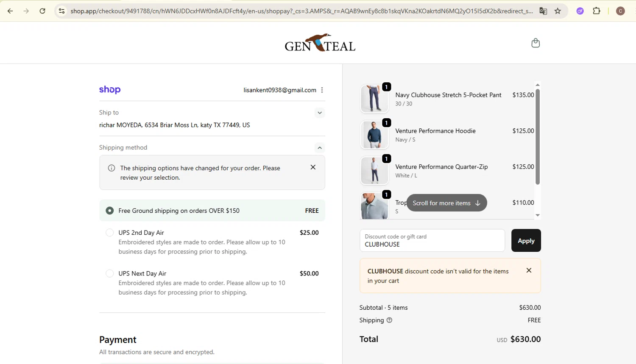Click the $50.00 shipping price

pos(309,273)
